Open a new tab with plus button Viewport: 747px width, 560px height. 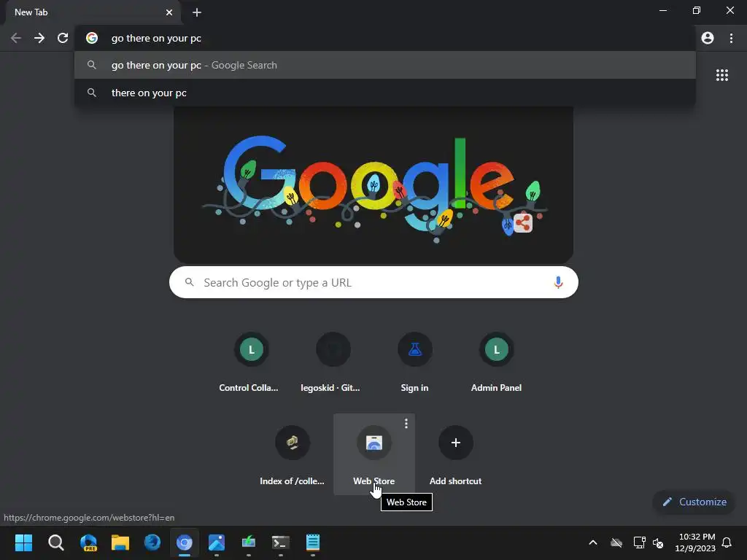[x=197, y=12]
